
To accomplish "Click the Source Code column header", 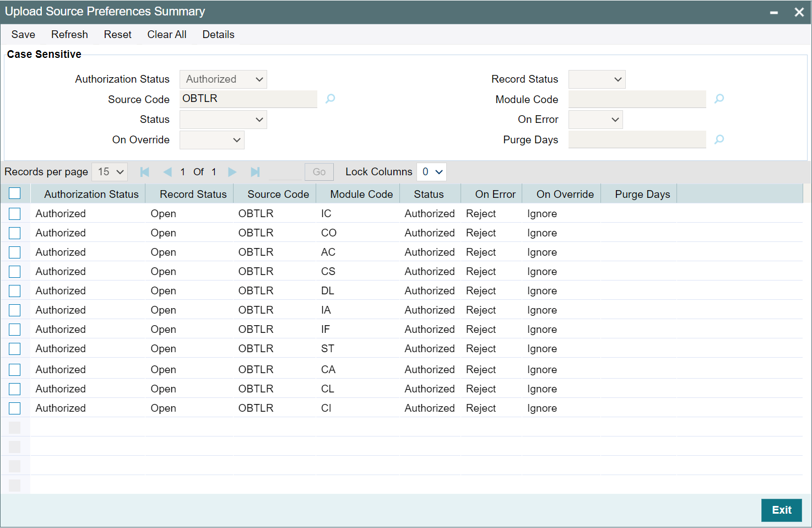I will [278, 194].
